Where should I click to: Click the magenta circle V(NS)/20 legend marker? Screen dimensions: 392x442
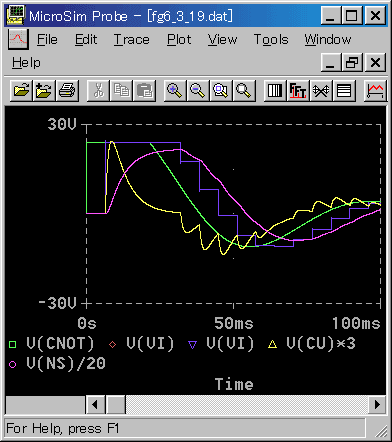[x=13, y=364]
